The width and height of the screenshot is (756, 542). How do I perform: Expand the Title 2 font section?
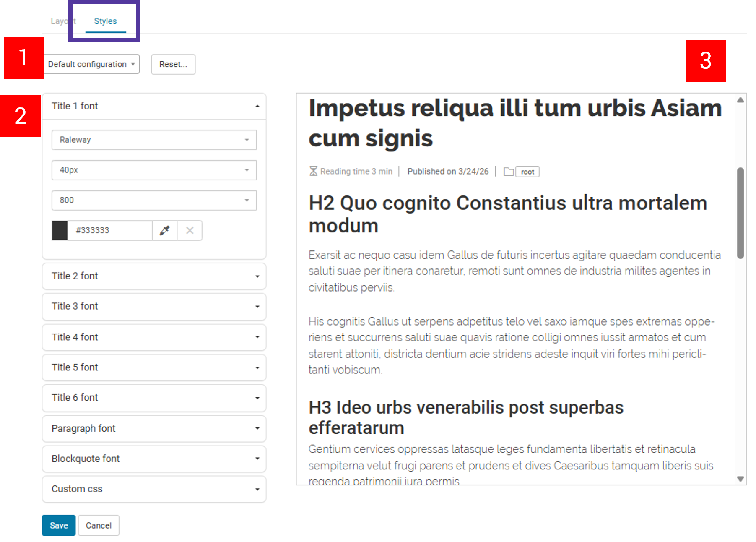coord(154,276)
